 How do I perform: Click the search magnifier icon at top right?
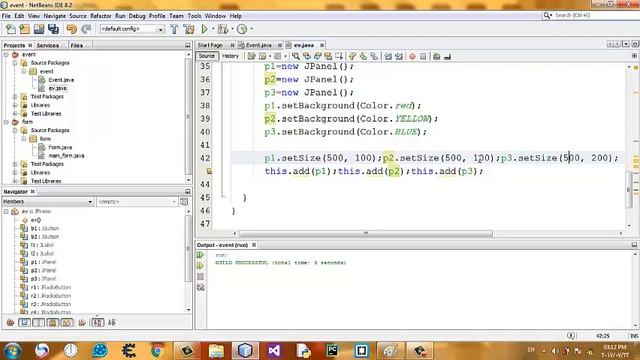pos(547,15)
